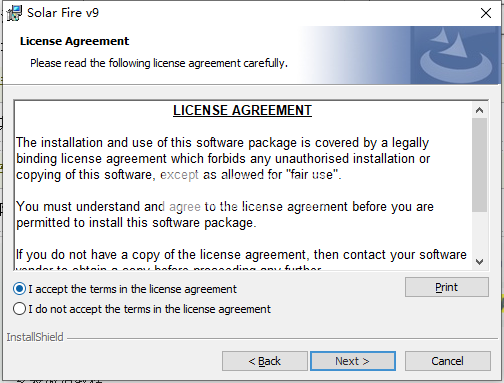
Task: Cancel the Solar Fire installation
Action: (x=447, y=361)
